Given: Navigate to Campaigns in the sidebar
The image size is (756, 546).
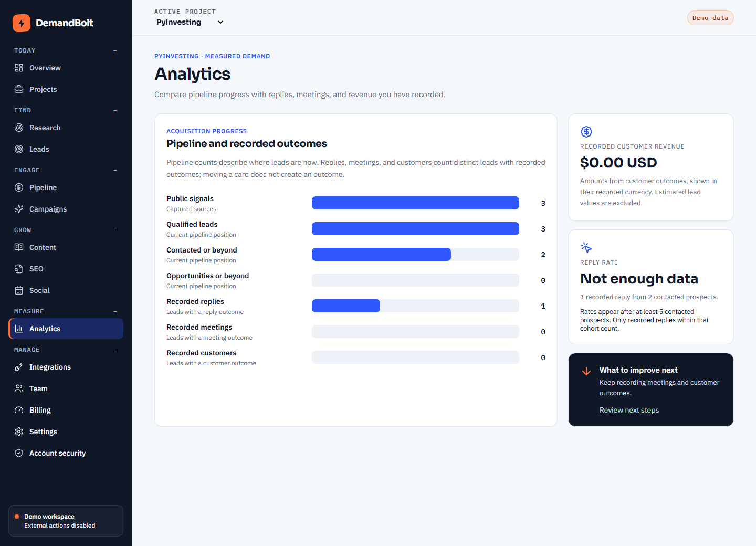Looking at the screenshot, I should (x=66, y=209).
